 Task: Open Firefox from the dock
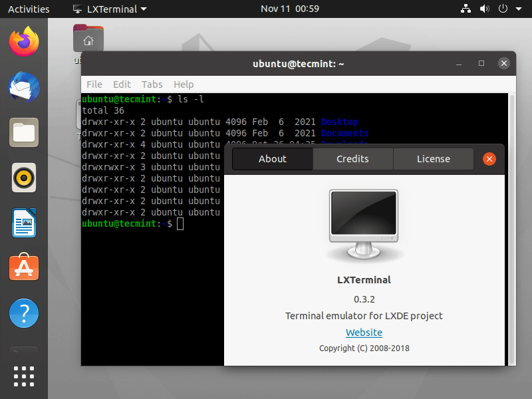pyautogui.click(x=24, y=41)
